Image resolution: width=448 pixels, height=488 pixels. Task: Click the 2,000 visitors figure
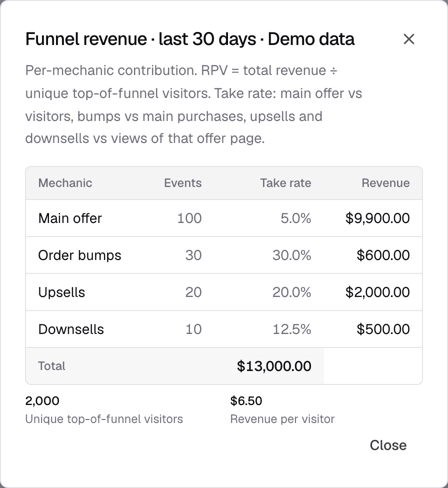(42, 401)
